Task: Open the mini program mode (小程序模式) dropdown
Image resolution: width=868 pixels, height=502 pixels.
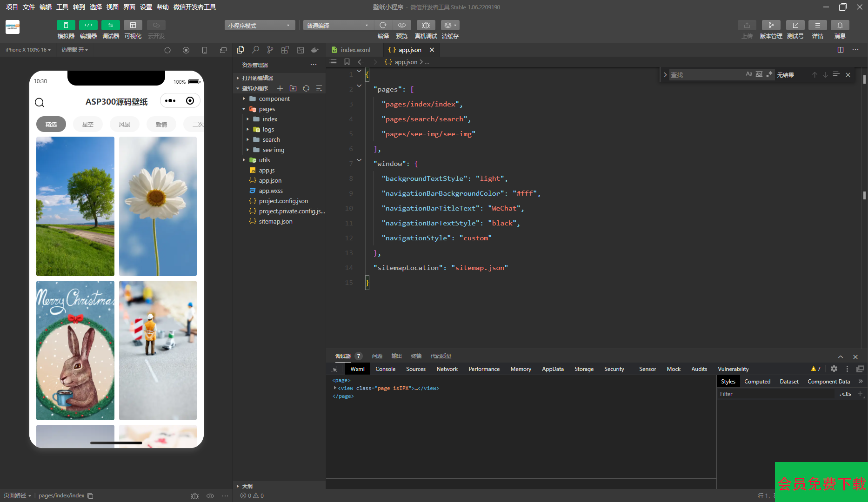Action: pyautogui.click(x=260, y=26)
